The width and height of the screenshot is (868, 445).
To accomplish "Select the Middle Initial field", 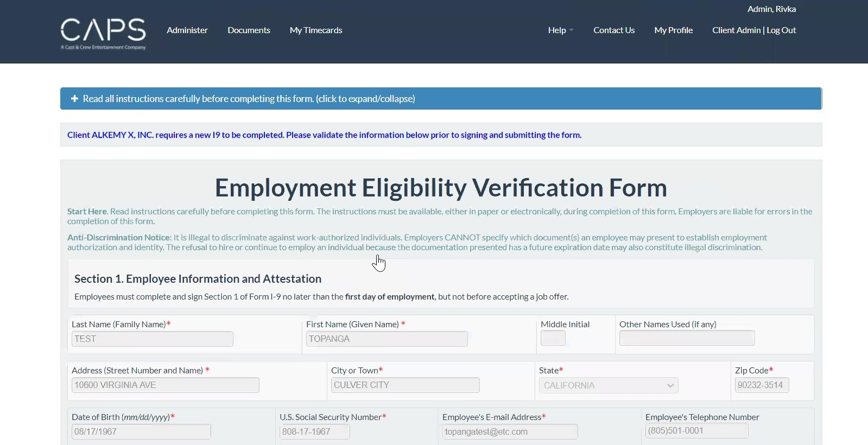I will [x=553, y=339].
